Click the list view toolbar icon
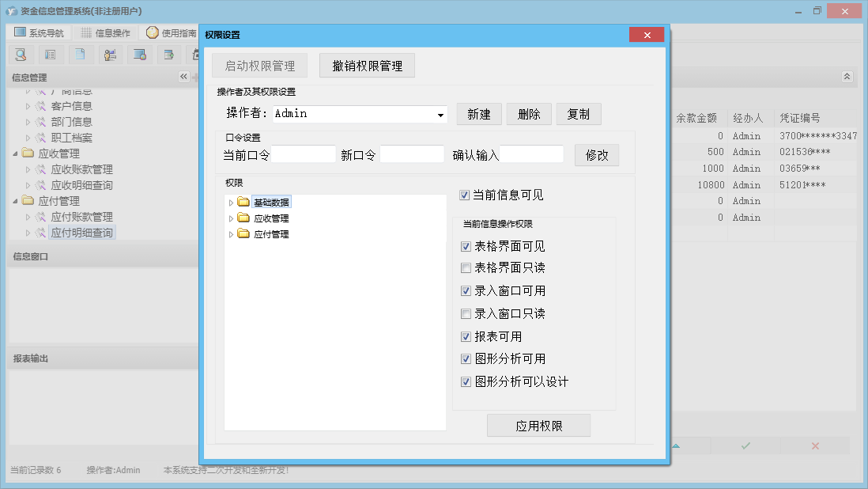 click(50, 55)
